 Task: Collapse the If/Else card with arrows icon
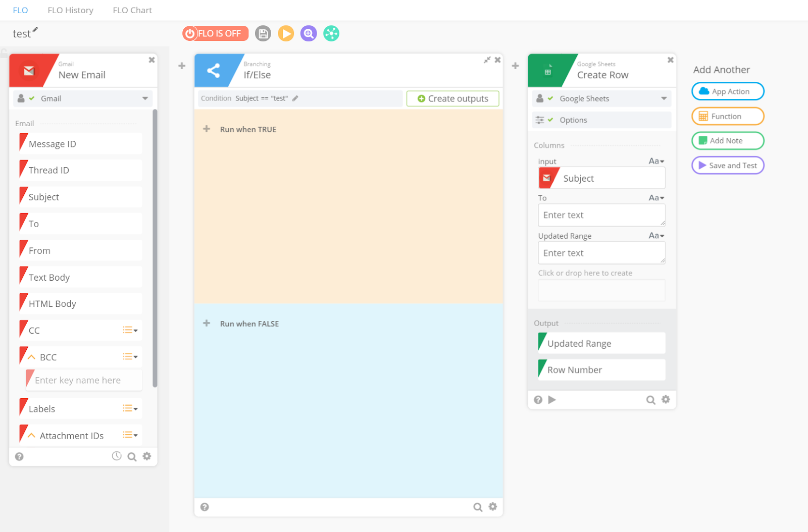[x=487, y=60]
